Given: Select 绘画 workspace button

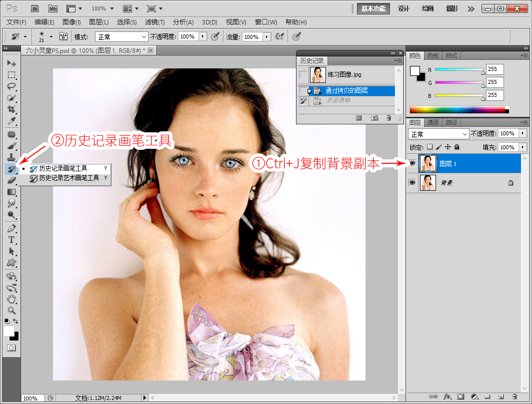Looking at the screenshot, I should tap(427, 8).
